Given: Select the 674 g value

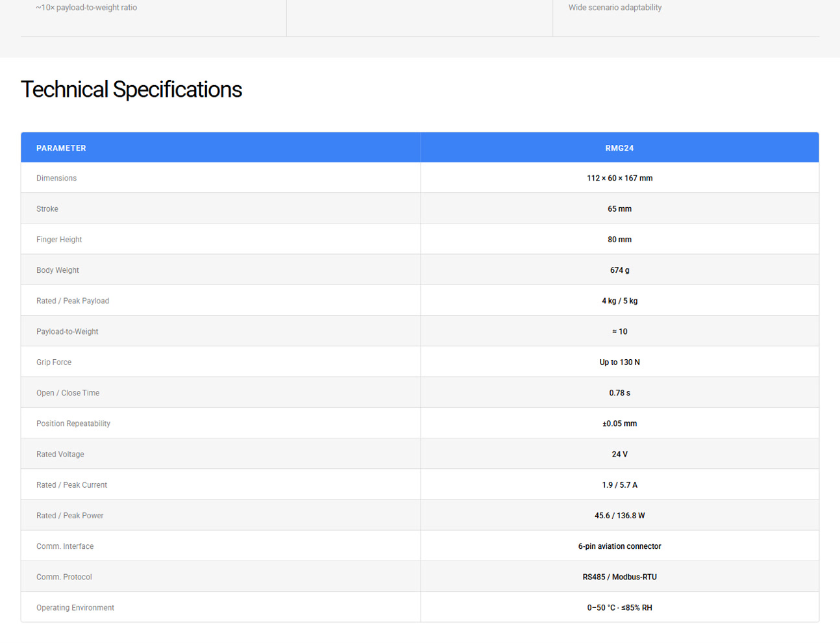Looking at the screenshot, I should [x=619, y=270].
